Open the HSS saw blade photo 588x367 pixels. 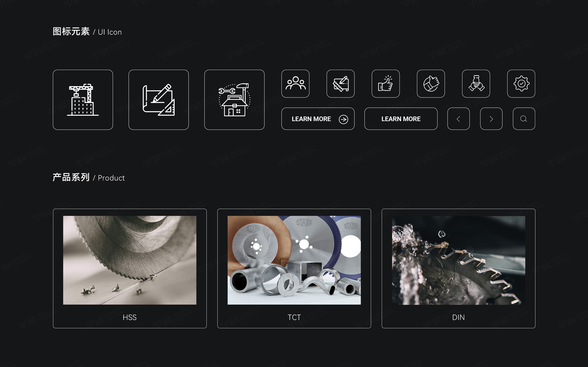point(130,260)
